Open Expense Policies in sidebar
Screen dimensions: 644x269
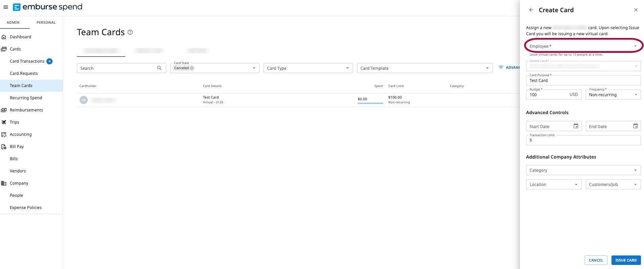pos(26,208)
